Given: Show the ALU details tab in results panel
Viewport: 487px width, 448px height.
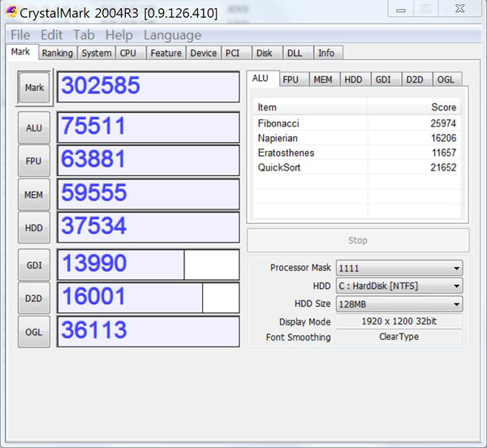Looking at the screenshot, I should (x=263, y=78).
